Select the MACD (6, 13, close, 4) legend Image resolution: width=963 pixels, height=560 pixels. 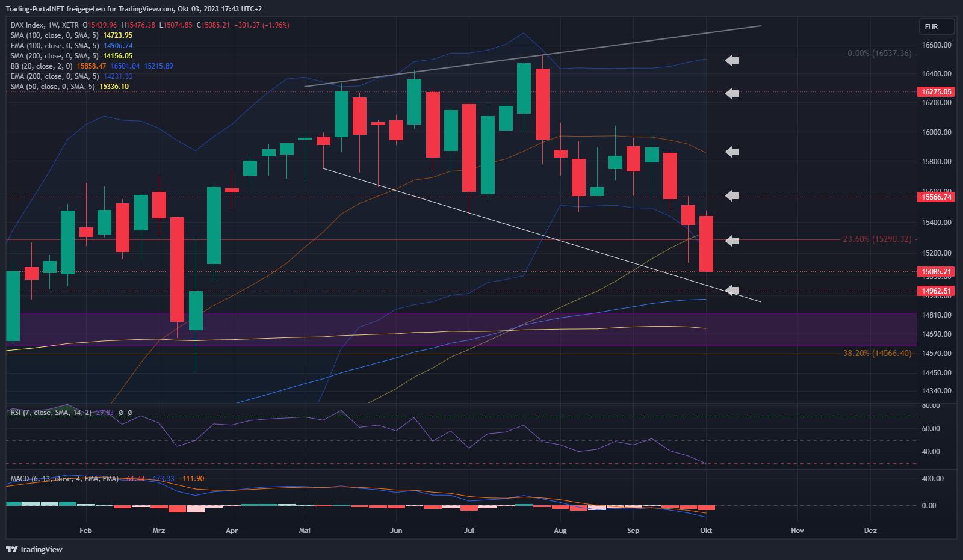click(64, 479)
